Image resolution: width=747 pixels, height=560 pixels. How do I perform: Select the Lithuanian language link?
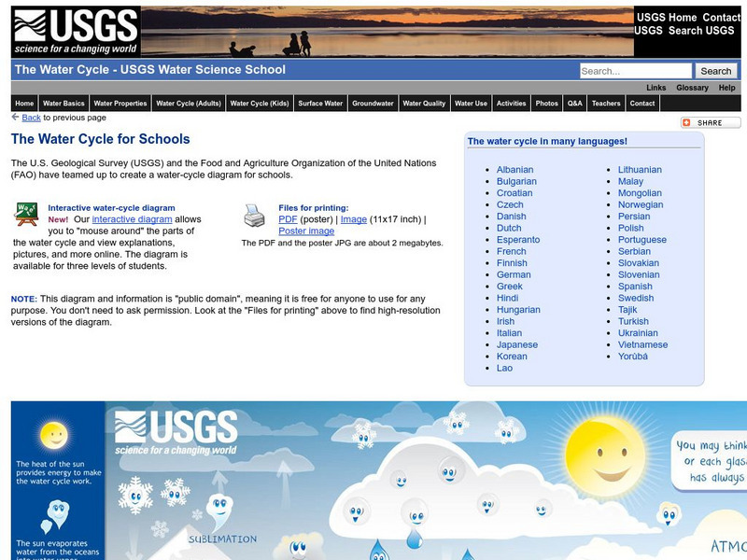coord(640,170)
